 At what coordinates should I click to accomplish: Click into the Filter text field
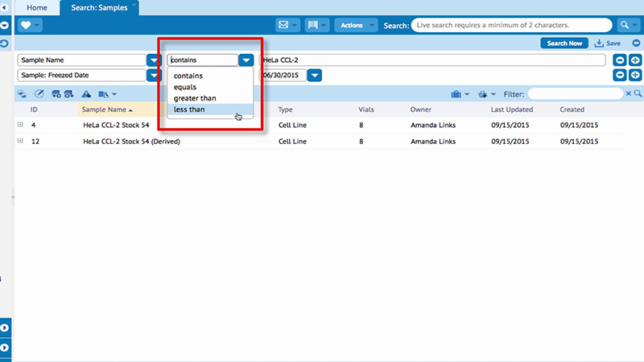575,94
